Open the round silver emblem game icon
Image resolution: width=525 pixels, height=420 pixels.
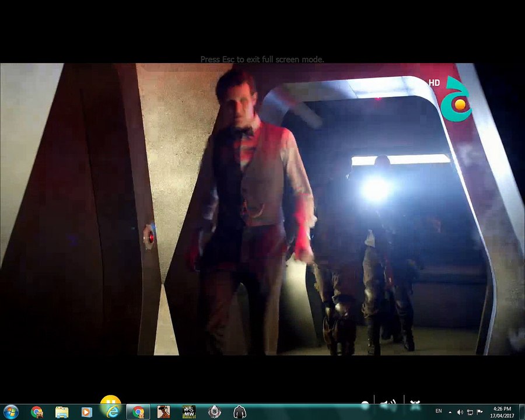214,412
